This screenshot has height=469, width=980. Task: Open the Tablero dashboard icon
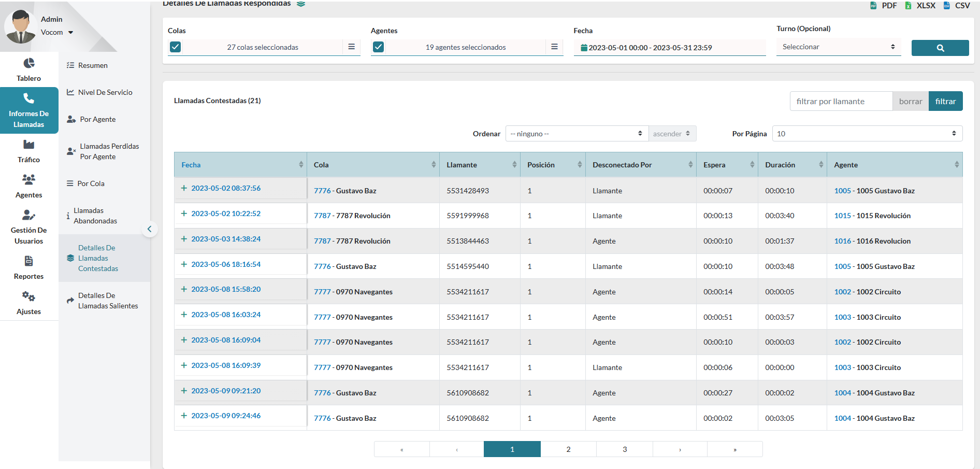[x=29, y=63]
